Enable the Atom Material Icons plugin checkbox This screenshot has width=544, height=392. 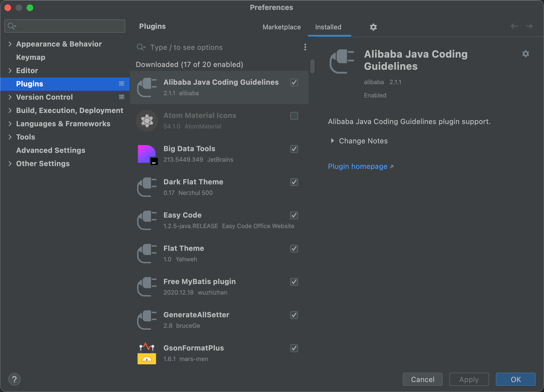(294, 116)
